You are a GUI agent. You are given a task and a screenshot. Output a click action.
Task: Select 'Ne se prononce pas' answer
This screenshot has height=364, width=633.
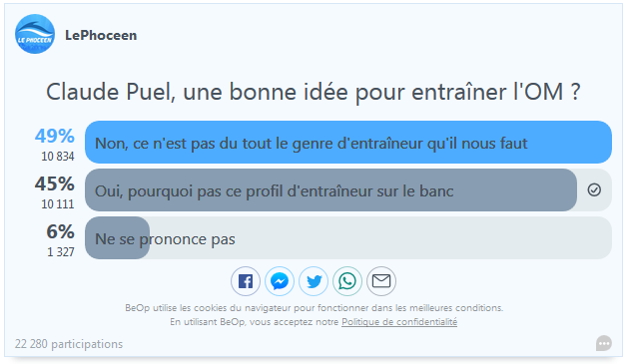(x=348, y=237)
